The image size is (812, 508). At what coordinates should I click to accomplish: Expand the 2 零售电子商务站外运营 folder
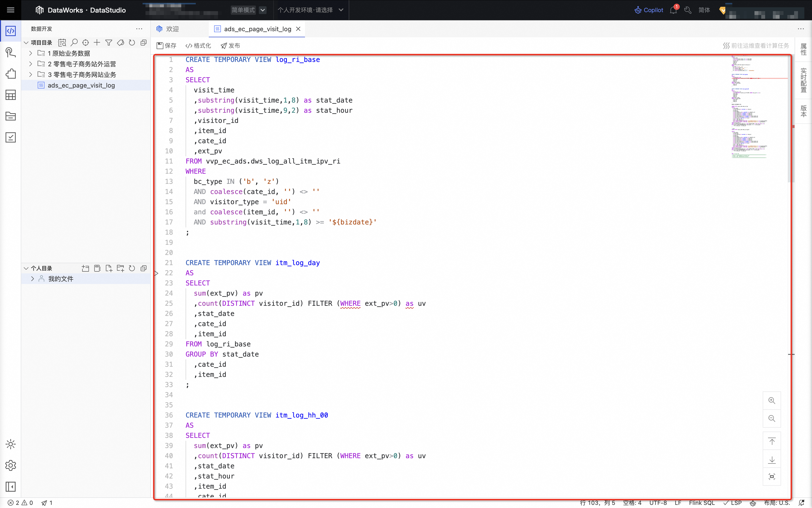coord(30,64)
